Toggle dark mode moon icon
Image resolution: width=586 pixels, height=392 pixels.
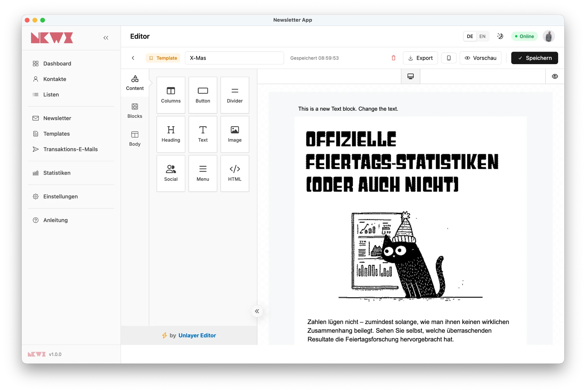[500, 36]
